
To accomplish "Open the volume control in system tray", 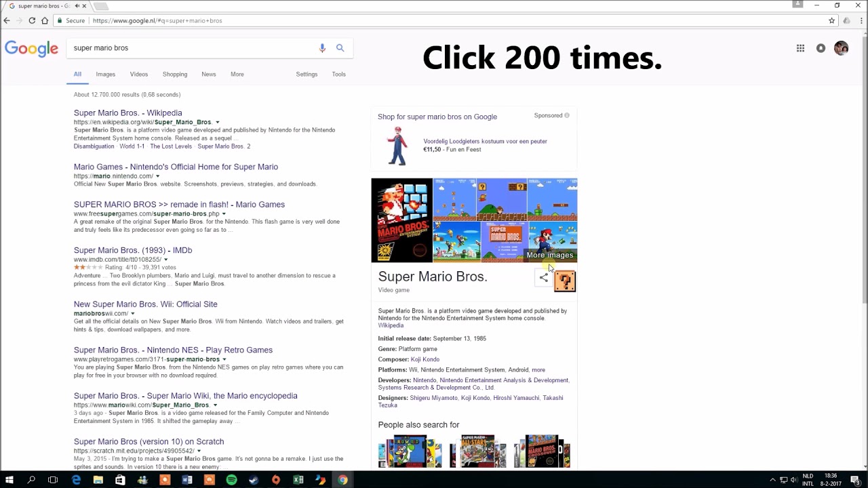I will (793, 480).
